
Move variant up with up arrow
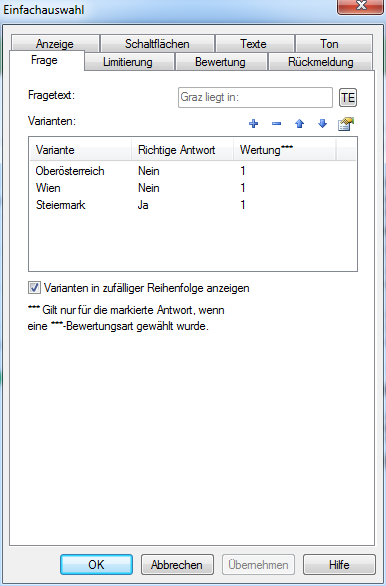pyautogui.click(x=299, y=123)
